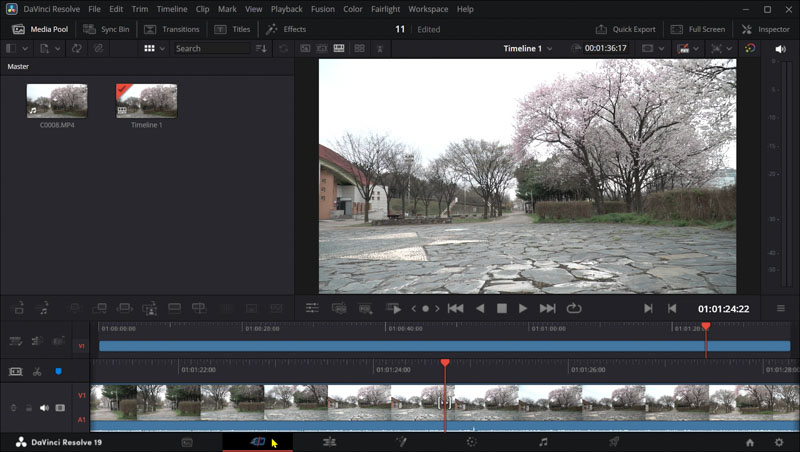Mute track V1 audio
Viewport: 800px width, 452px height.
44,408
